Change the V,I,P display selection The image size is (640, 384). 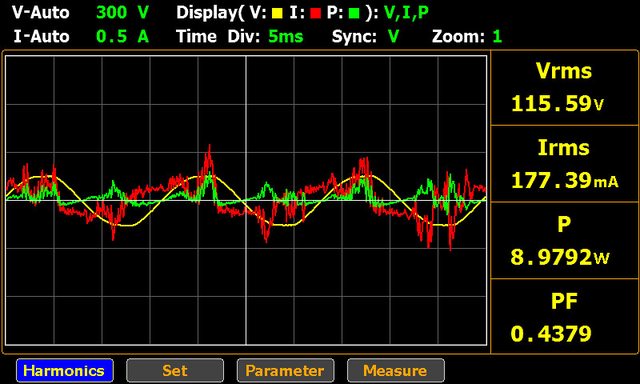(407, 13)
